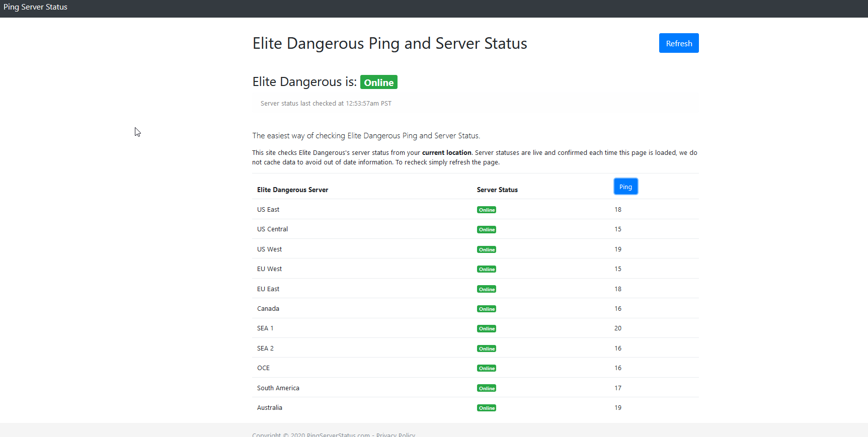868x437 pixels.
Task: Click the Online badge in EU West row
Action: [487, 269]
